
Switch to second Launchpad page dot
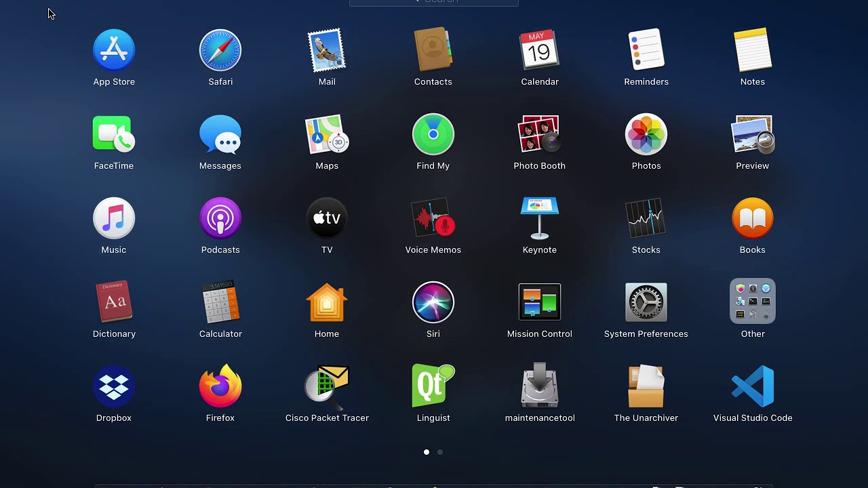click(x=440, y=452)
